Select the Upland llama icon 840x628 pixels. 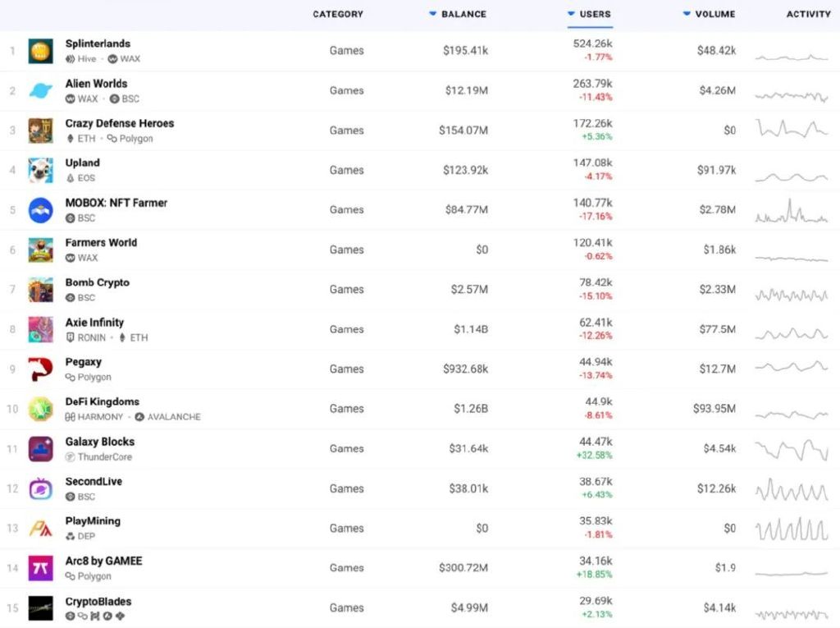pyautogui.click(x=41, y=171)
